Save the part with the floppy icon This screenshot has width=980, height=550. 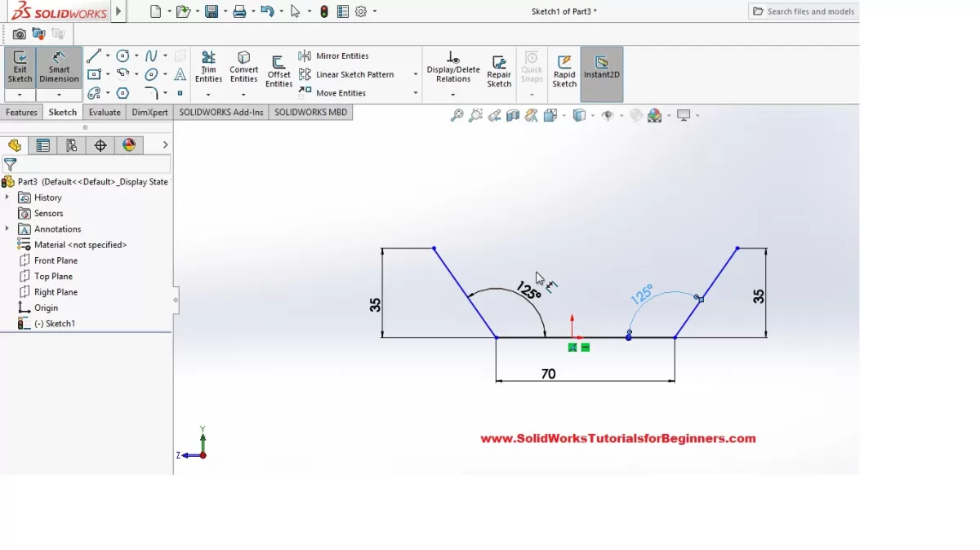[212, 11]
